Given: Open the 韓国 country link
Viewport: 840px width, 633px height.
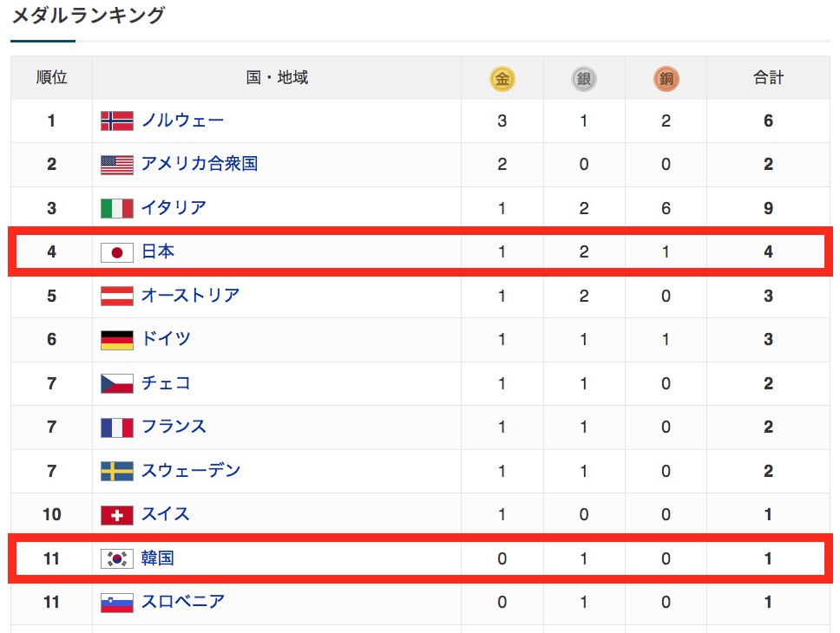Looking at the screenshot, I should point(158,558).
